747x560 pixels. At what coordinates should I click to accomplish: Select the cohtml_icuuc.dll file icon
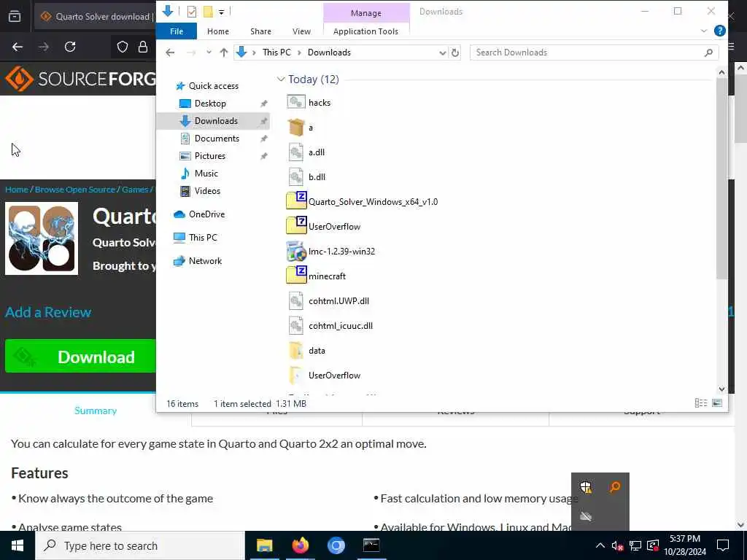(296, 325)
